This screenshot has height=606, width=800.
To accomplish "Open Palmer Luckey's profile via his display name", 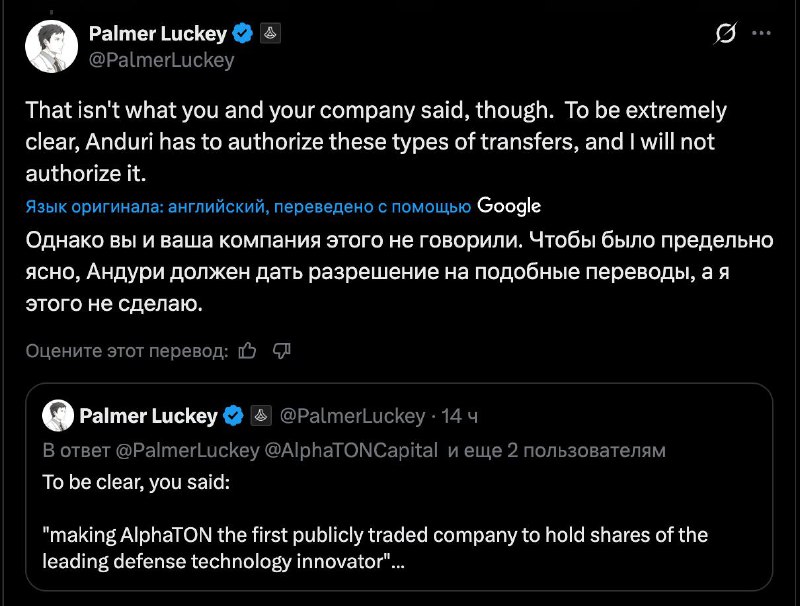I will (160, 33).
